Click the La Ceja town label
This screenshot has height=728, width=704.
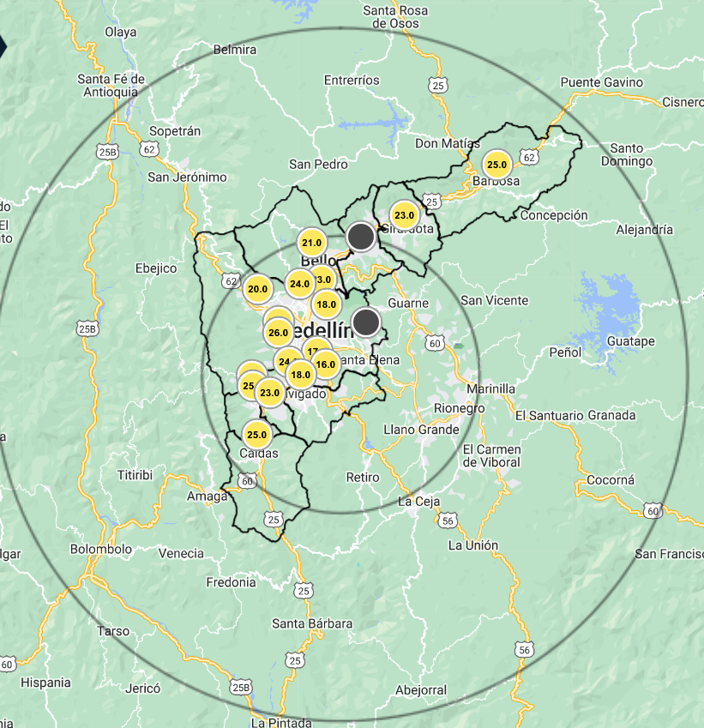[418, 501]
